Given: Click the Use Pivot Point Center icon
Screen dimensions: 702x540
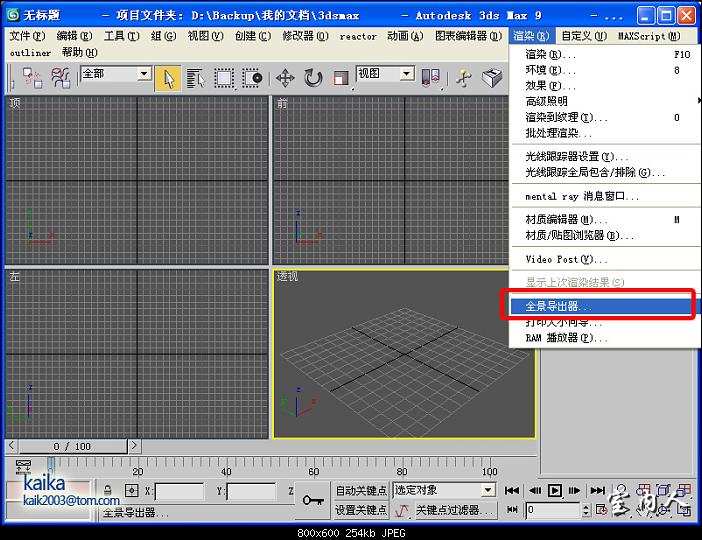Looking at the screenshot, I should [x=431, y=77].
